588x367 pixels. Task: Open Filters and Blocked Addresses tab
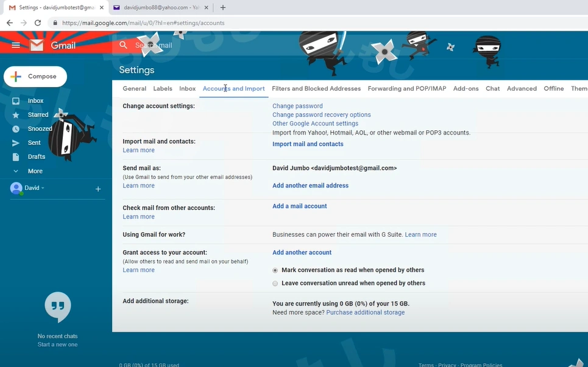click(316, 89)
